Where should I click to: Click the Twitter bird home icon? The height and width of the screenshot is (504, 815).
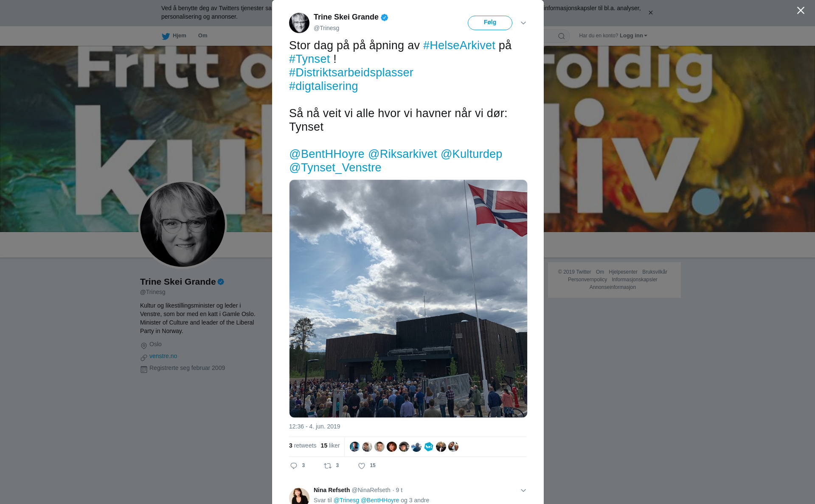166,36
